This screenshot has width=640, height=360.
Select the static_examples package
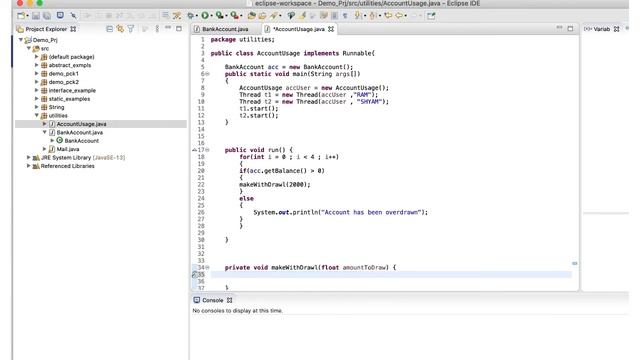pos(65,99)
